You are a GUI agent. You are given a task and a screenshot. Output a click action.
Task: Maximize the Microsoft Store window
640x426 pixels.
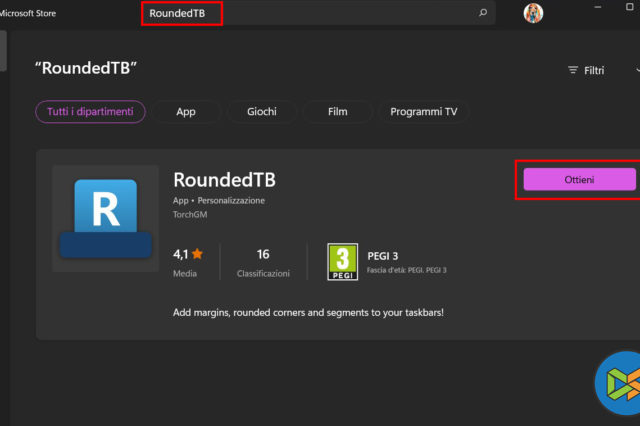pyautogui.click(x=629, y=7)
